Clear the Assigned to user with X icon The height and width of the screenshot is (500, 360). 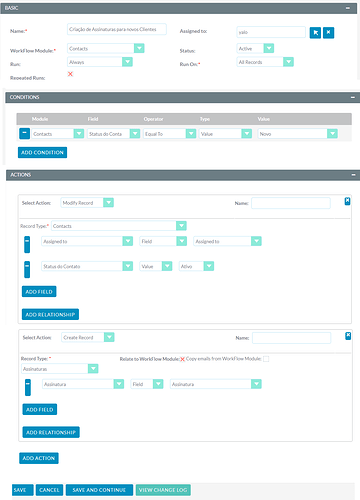pyautogui.click(x=328, y=33)
